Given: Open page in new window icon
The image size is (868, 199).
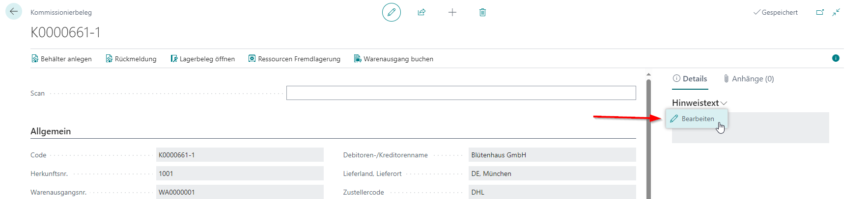Looking at the screenshot, I should pyautogui.click(x=820, y=12).
